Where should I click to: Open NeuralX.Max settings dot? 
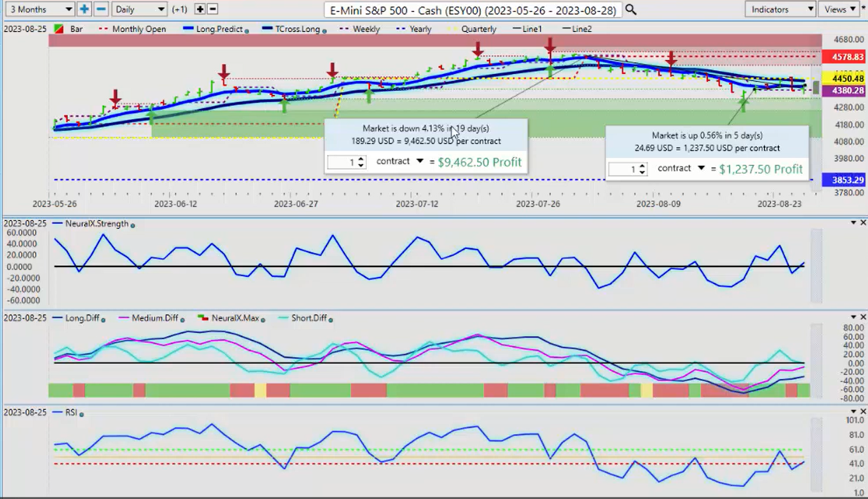(264, 319)
